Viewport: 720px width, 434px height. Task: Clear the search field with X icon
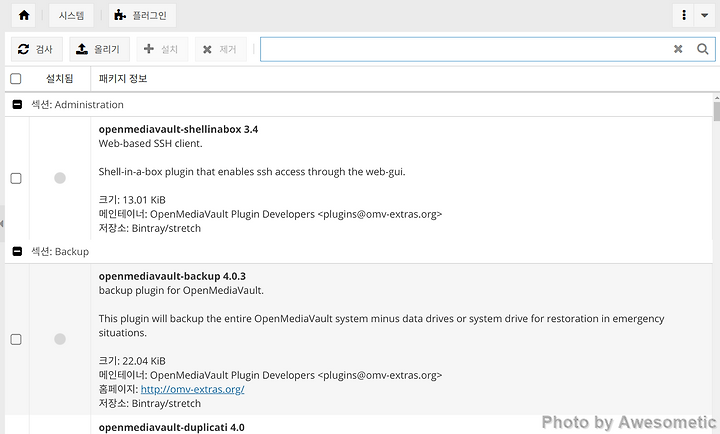(x=678, y=49)
